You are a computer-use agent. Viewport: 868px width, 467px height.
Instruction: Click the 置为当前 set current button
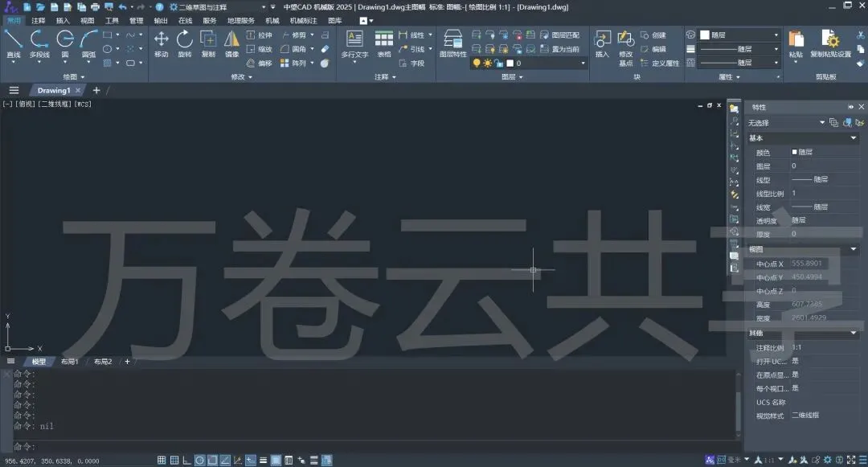[x=559, y=49]
